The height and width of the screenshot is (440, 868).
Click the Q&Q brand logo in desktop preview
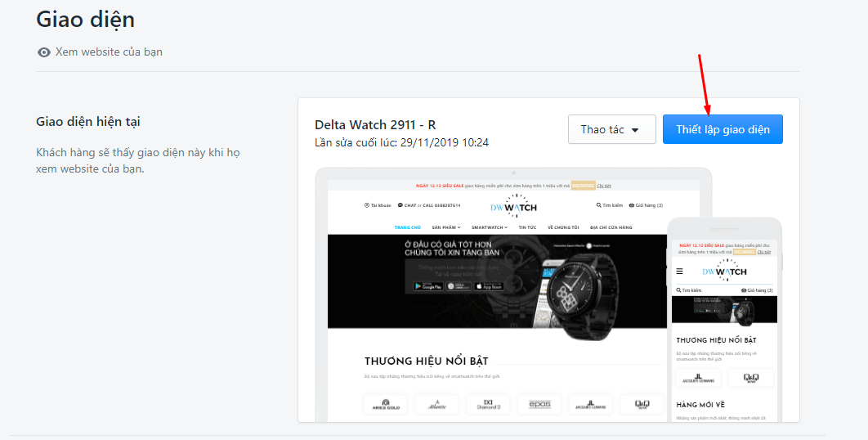point(642,404)
